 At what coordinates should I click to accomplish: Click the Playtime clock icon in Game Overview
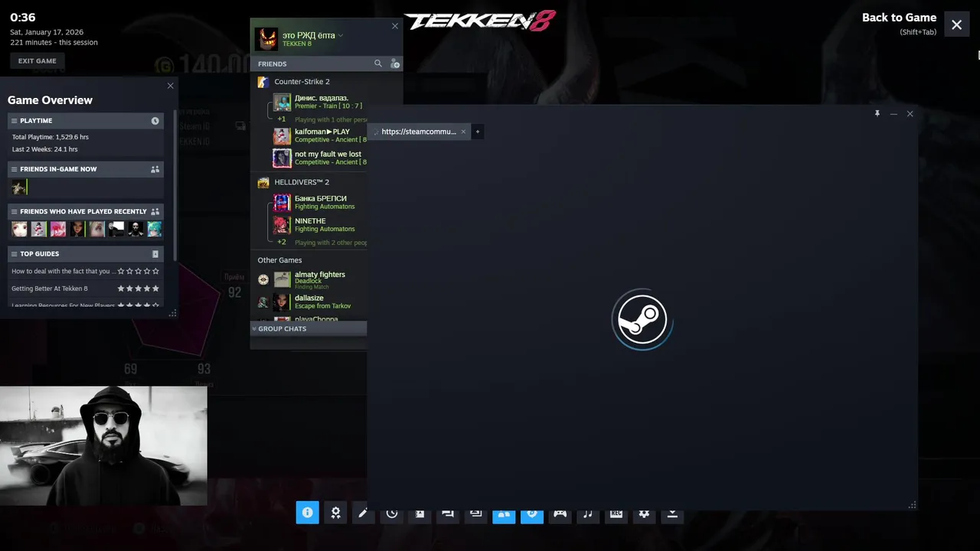[155, 121]
